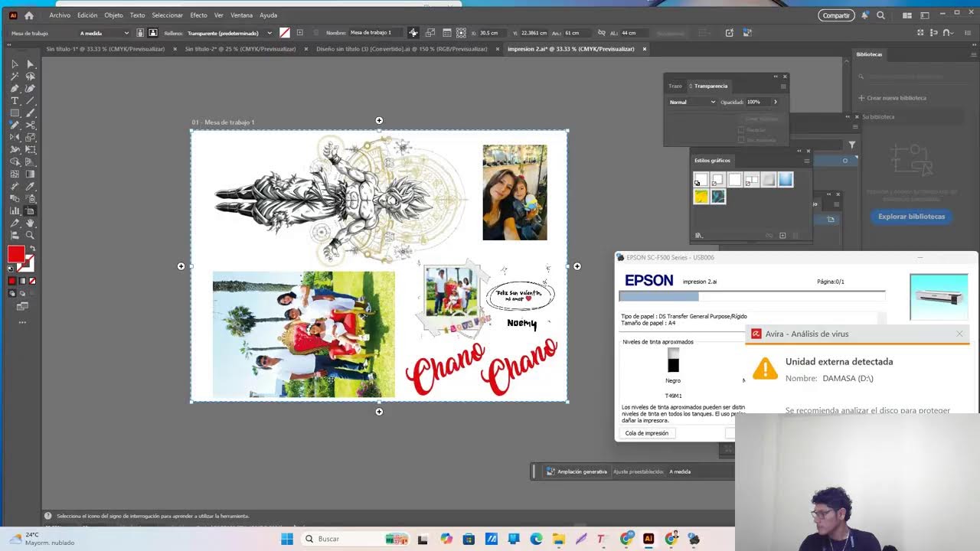Click the Column Graph tool

click(x=15, y=210)
